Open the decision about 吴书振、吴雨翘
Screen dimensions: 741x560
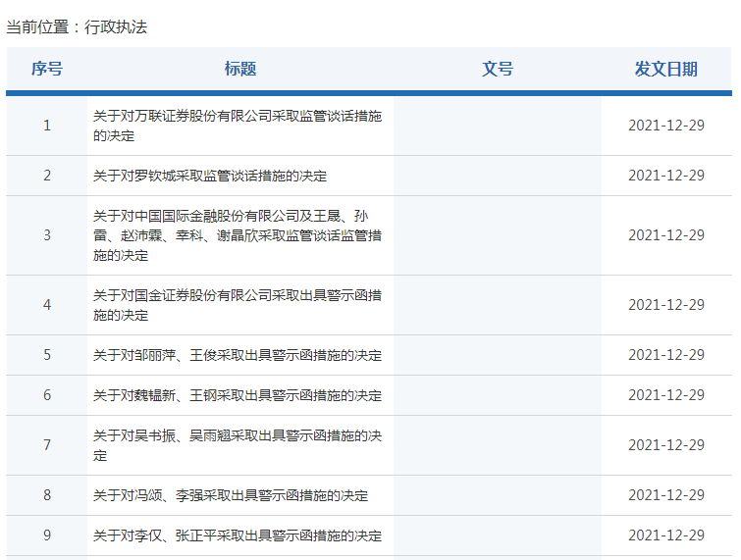(237, 445)
